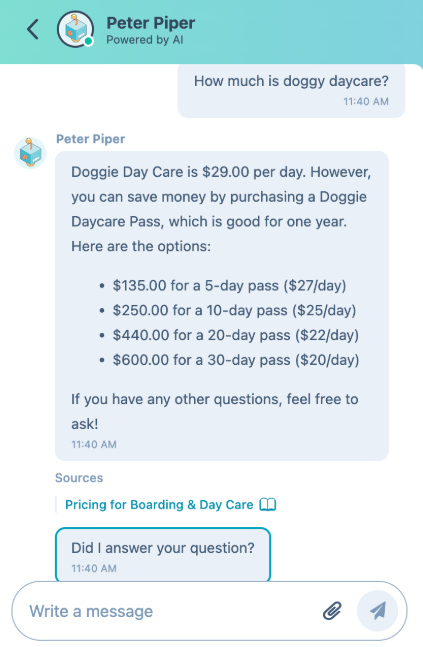Open the book icon beside the pricing source
Screen dimensions: 423x647
pos(267,504)
